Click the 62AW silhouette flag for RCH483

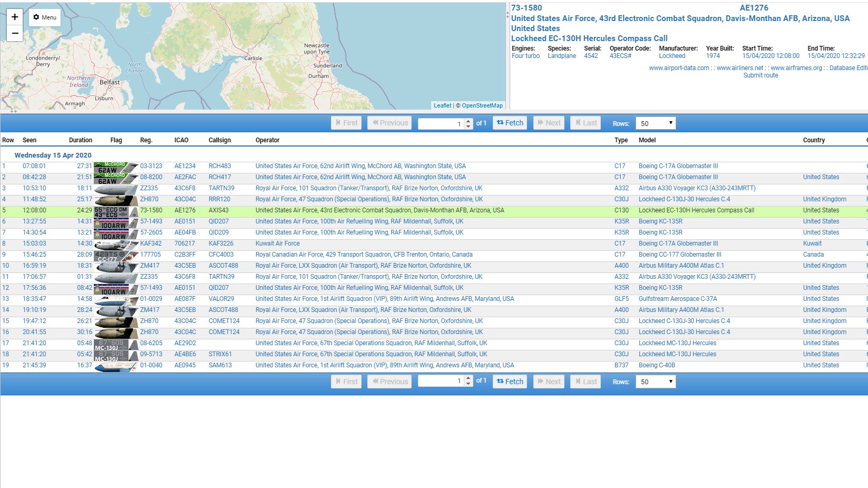point(116,168)
